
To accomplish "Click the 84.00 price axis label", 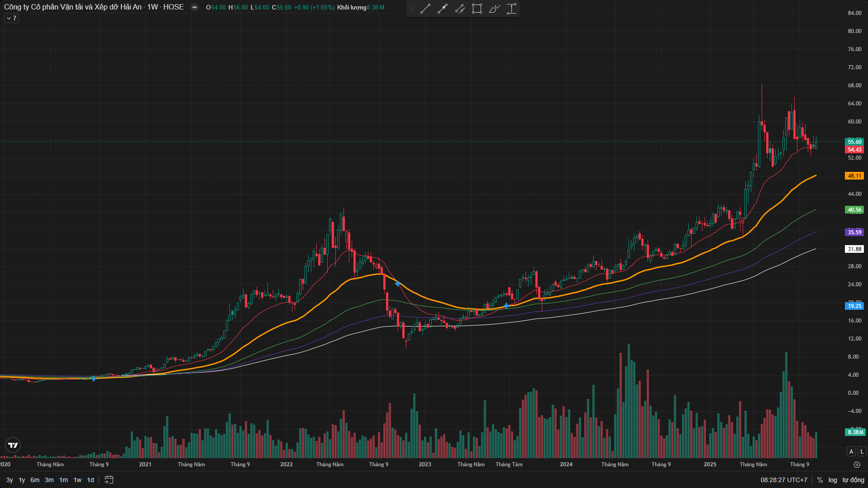I will pyautogui.click(x=854, y=13).
